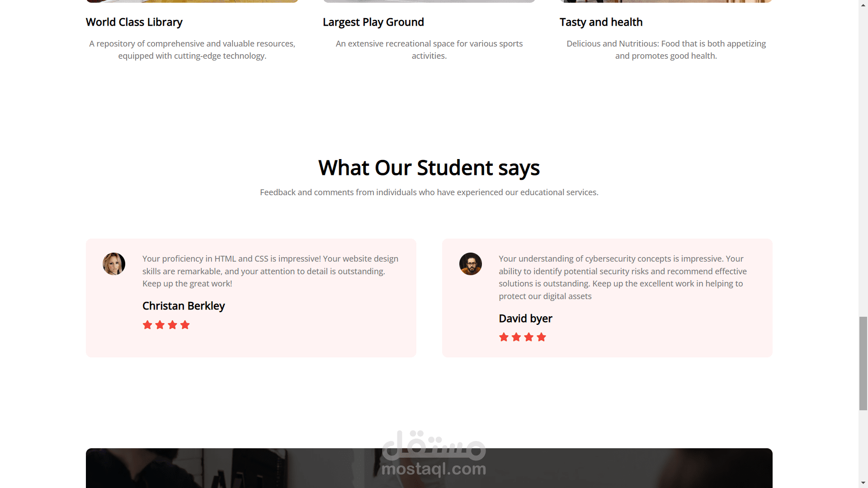Click David byer's first star icon
868x488 pixels.
(x=504, y=337)
